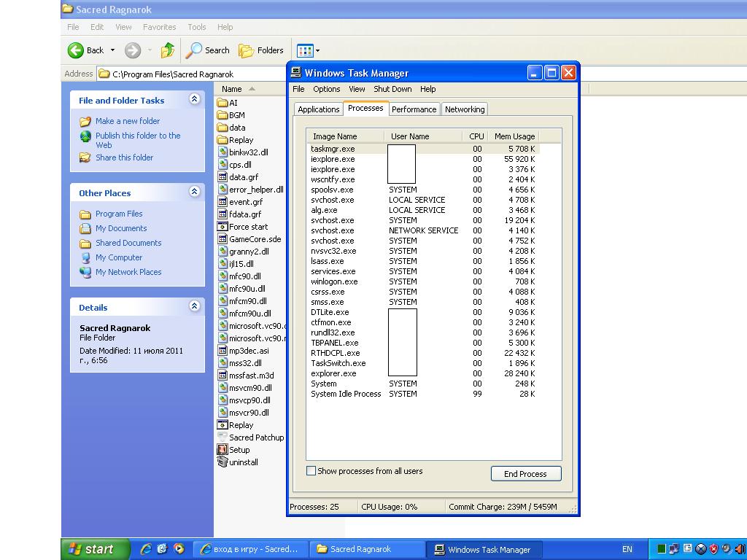Collapse the Other Places panel
Image resolution: width=747 pixels, height=560 pixels.
click(194, 192)
